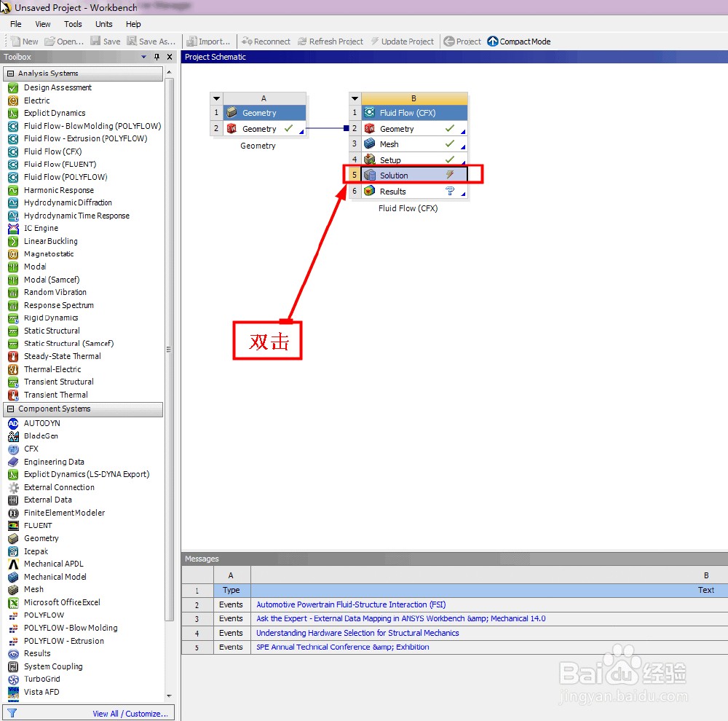Open SPE Annual Technical Conference link
Screen dimensions: 728x721
(x=342, y=647)
